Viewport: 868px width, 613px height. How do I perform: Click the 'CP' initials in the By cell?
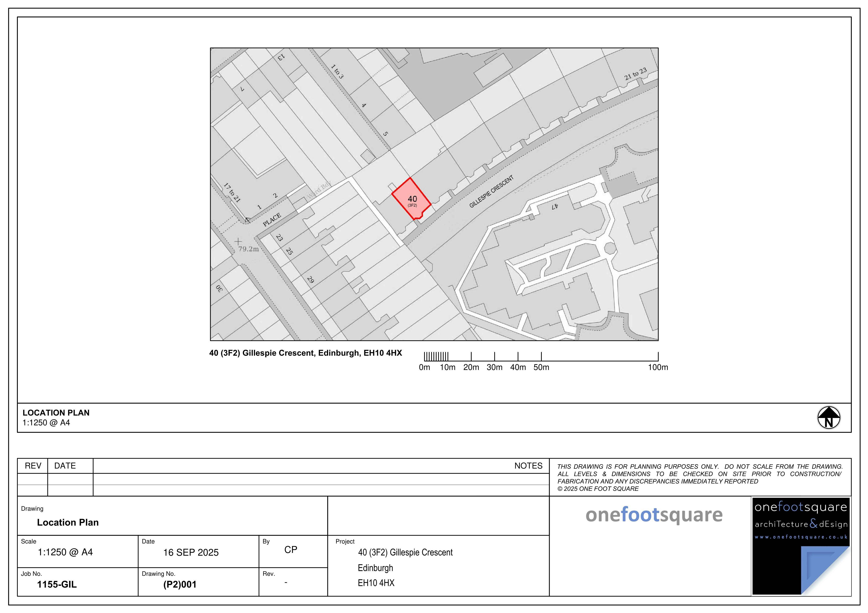coord(291,549)
